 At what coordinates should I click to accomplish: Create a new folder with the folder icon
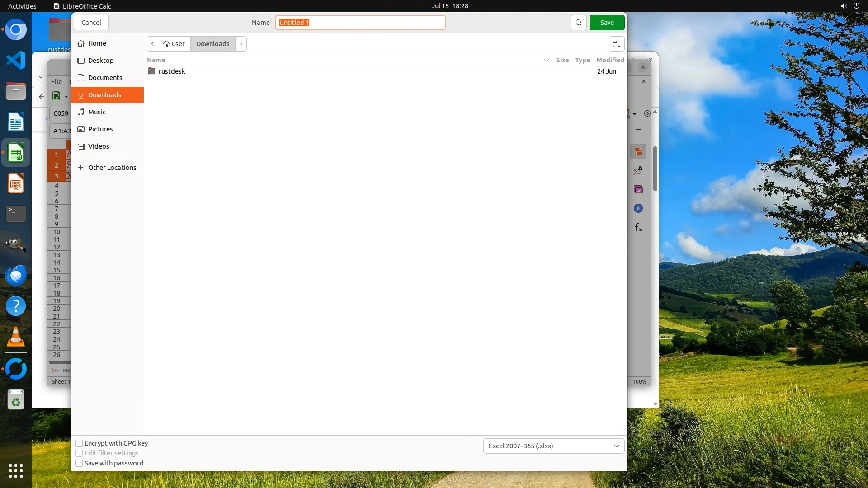(x=616, y=44)
